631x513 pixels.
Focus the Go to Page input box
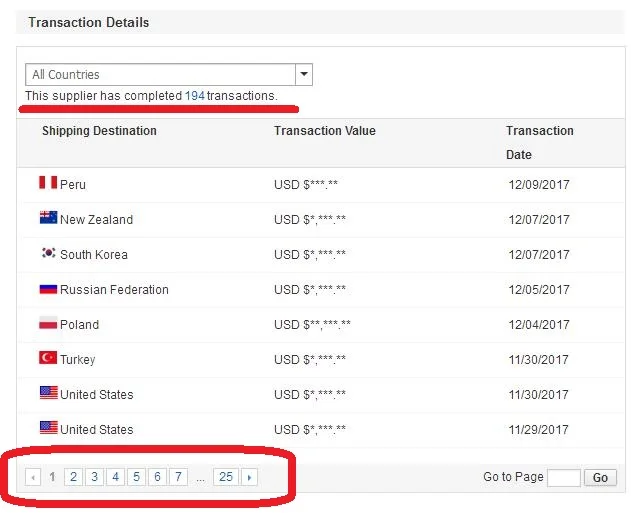click(x=564, y=478)
